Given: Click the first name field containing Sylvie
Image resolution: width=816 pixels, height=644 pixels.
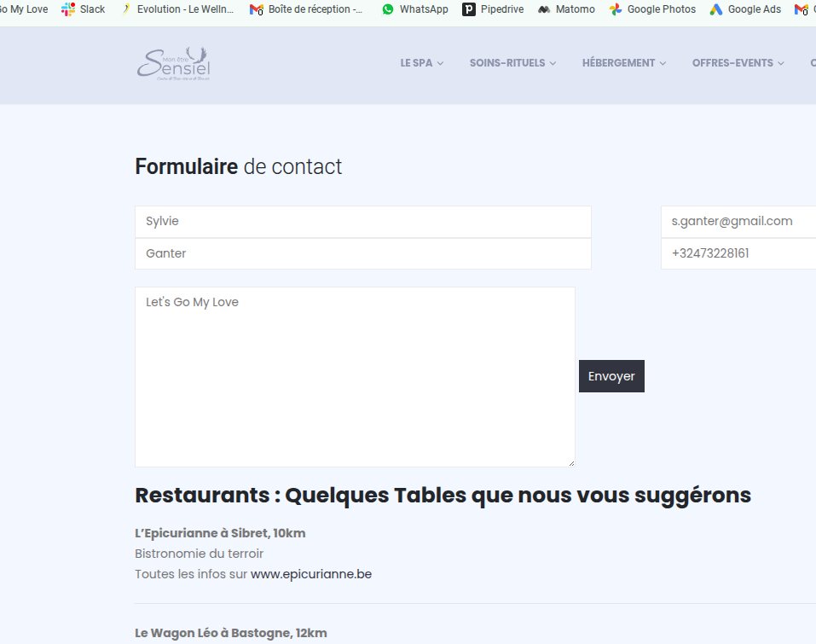Looking at the screenshot, I should click(362, 222).
